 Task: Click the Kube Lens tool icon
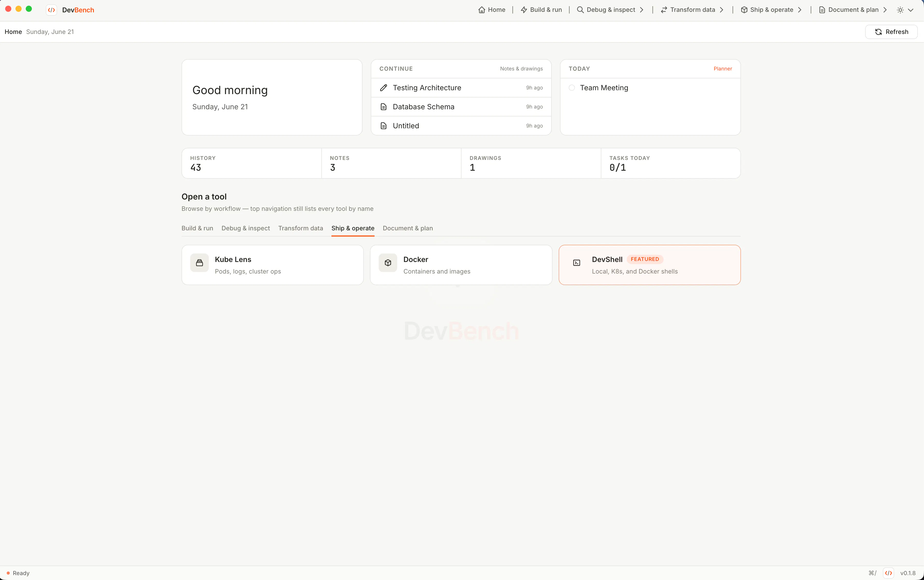[x=200, y=263]
